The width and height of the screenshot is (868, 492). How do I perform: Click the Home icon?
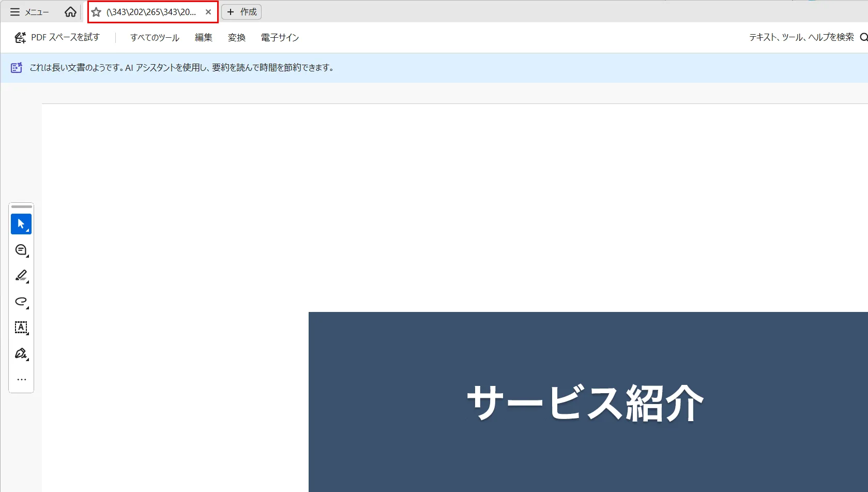tap(70, 12)
